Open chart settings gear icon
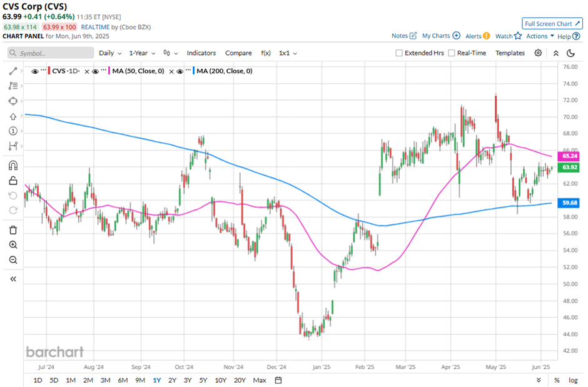The width and height of the screenshot is (588, 387). click(x=538, y=53)
